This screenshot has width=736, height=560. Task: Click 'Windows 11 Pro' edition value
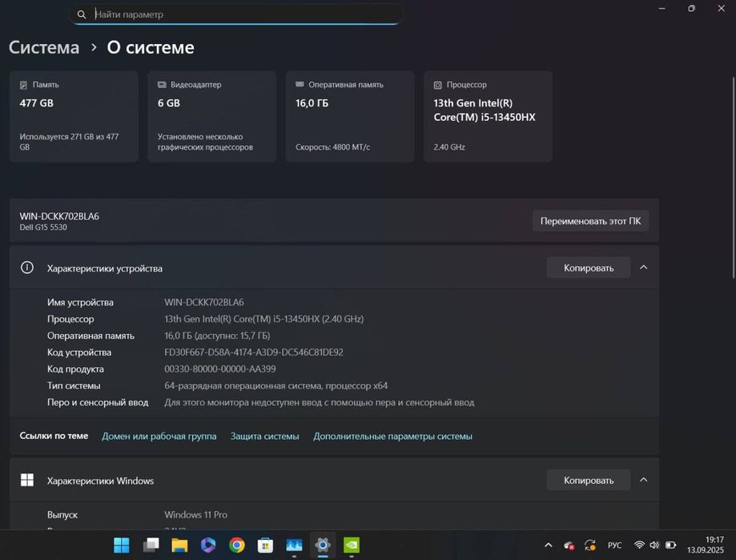[x=195, y=514]
